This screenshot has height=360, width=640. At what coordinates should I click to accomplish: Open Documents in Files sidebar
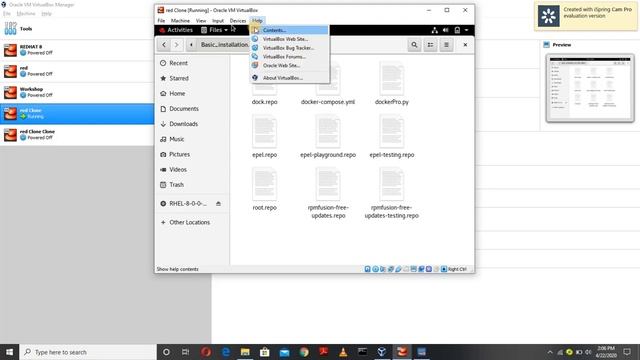192,109
